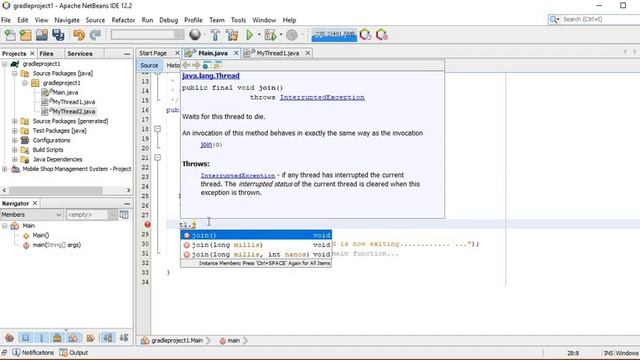This screenshot has height=360, width=640.
Task: Click the Save All toolbar icon
Action: point(58,35)
